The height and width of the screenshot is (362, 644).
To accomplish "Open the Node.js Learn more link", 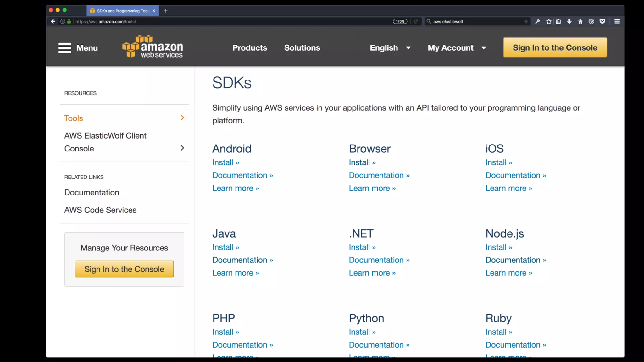I will (509, 273).
